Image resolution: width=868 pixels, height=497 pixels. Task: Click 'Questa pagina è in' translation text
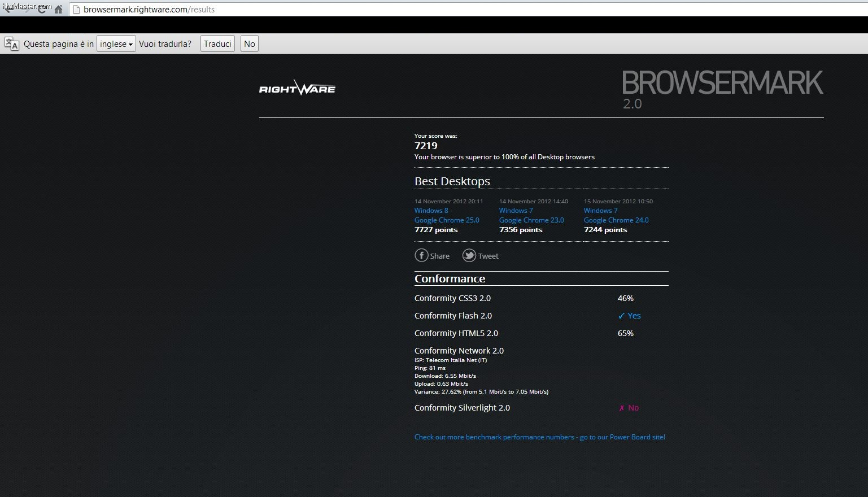pos(59,44)
